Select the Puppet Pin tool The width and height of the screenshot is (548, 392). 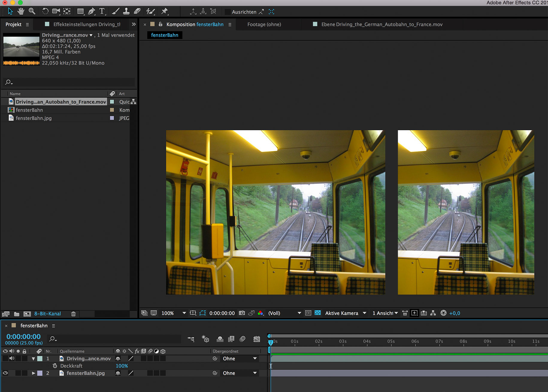(x=164, y=11)
